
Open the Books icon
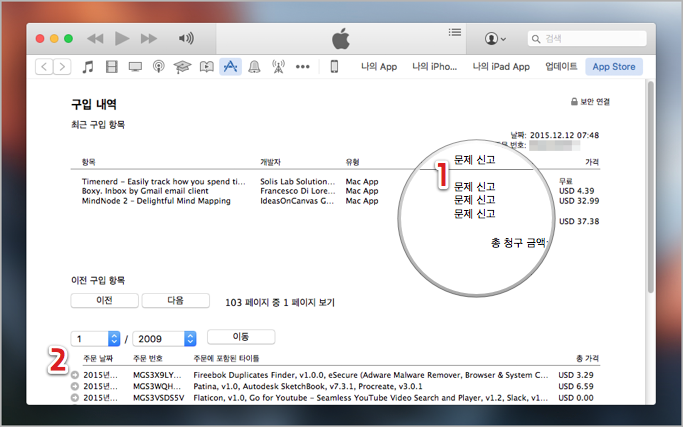point(206,67)
